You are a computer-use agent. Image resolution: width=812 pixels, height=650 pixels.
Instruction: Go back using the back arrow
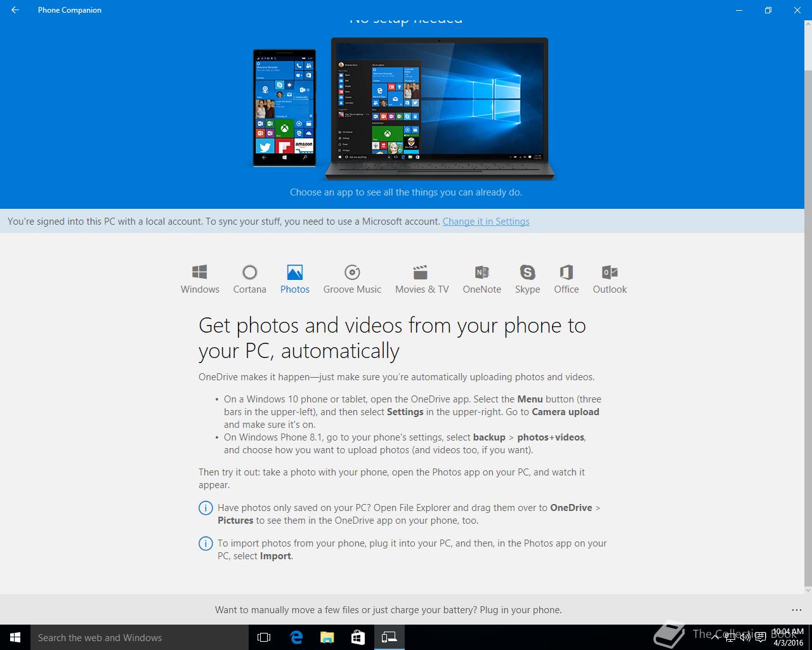[15, 10]
